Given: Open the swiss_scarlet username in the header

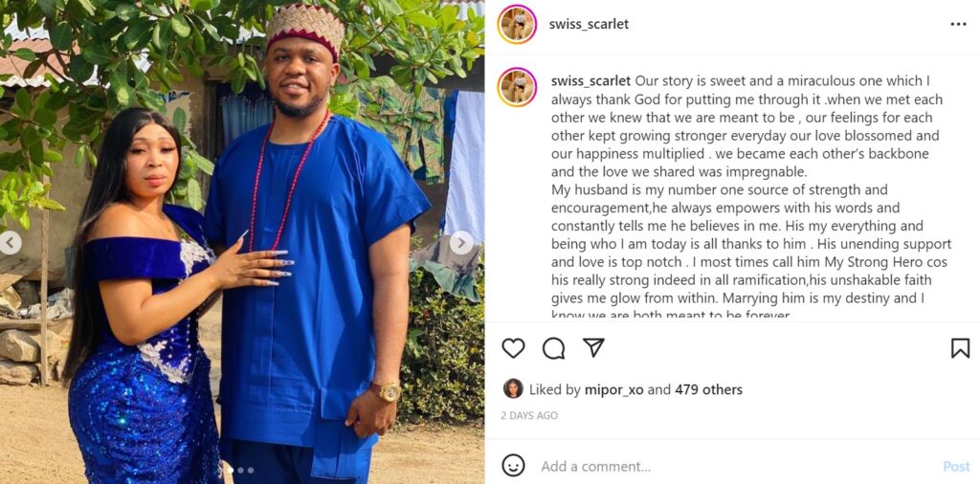Looking at the screenshot, I should click(x=589, y=24).
